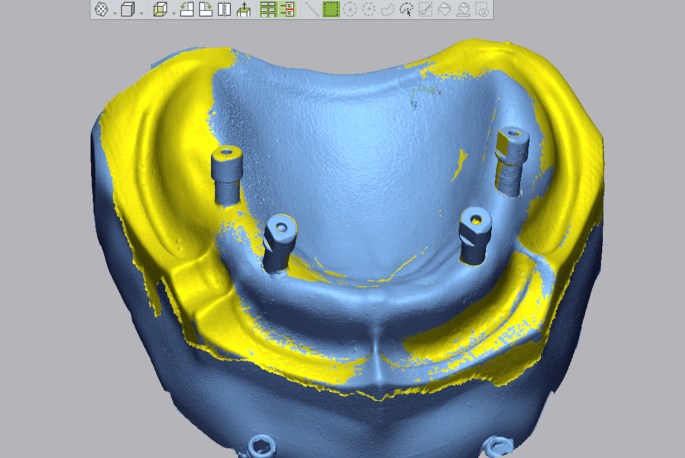Open the gray cube view dropdown arrow
685x458 pixels.
(x=141, y=13)
